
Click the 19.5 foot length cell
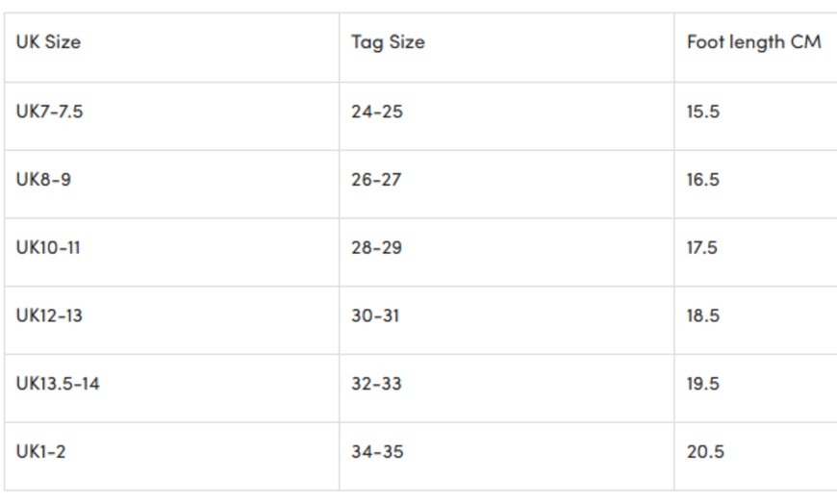tap(703, 384)
